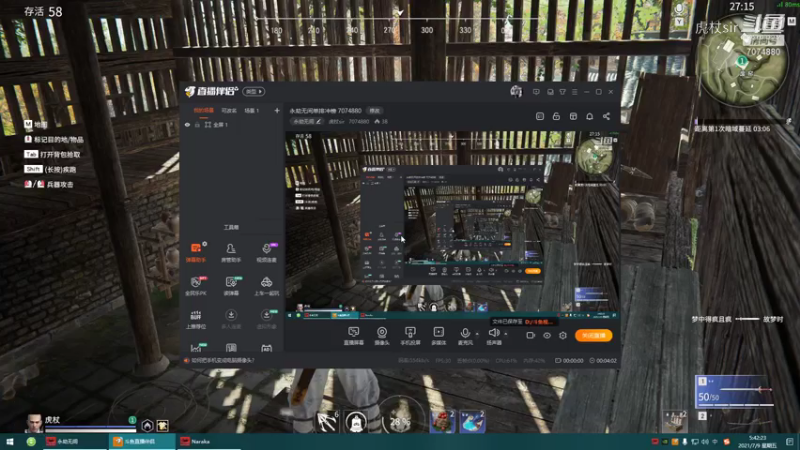Open the chat panel icon in header
800x450 pixels.
(x=540, y=116)
